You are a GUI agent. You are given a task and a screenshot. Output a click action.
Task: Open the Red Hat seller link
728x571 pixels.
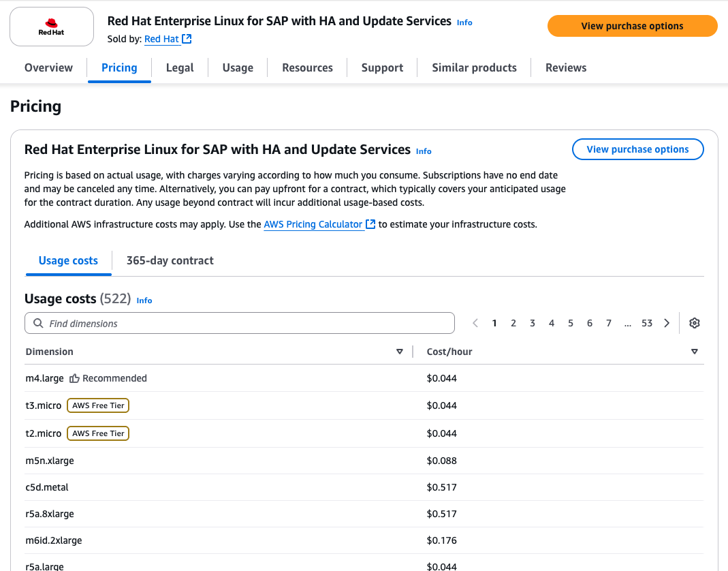161,39
